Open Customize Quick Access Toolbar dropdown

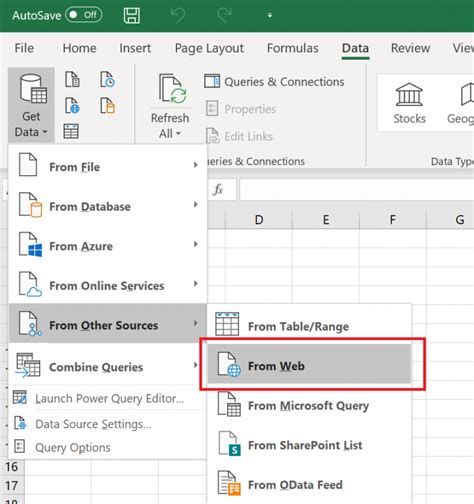point(270,15)
